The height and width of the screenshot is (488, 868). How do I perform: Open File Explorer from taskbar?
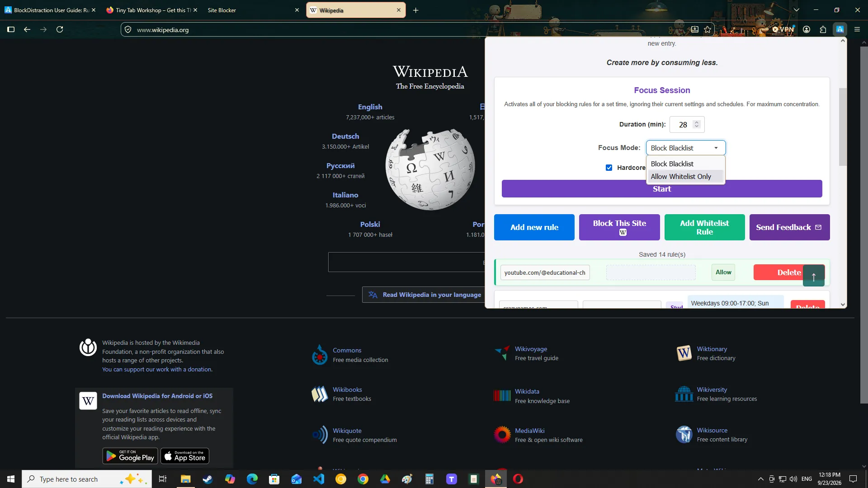click(185, 479)
